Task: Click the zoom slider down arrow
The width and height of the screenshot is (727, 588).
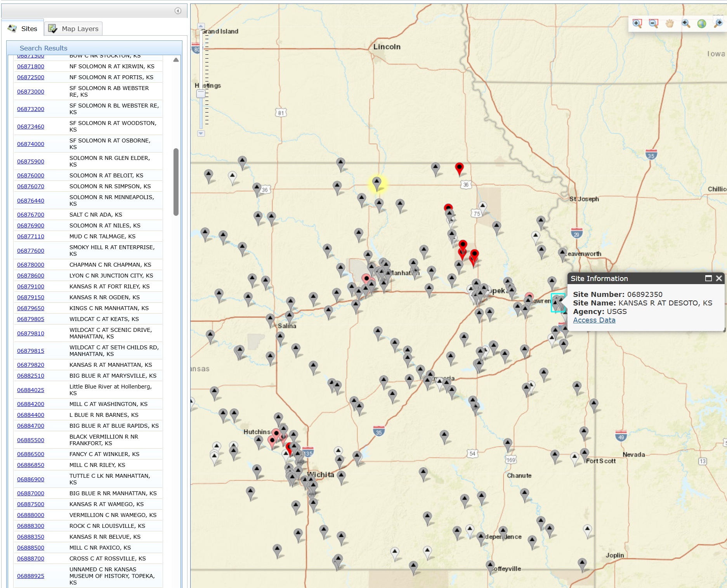Action: coord(201,134)
